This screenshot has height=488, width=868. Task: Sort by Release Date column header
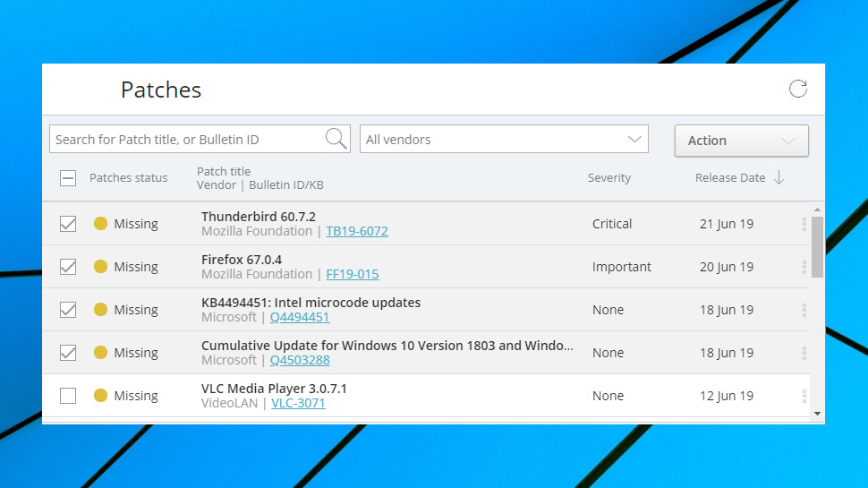coord(730,178)
